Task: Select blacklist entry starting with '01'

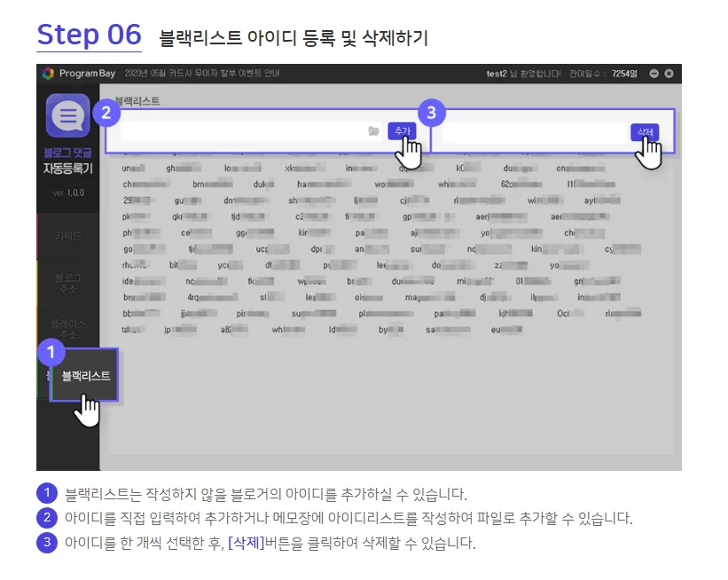Action: 533,281
